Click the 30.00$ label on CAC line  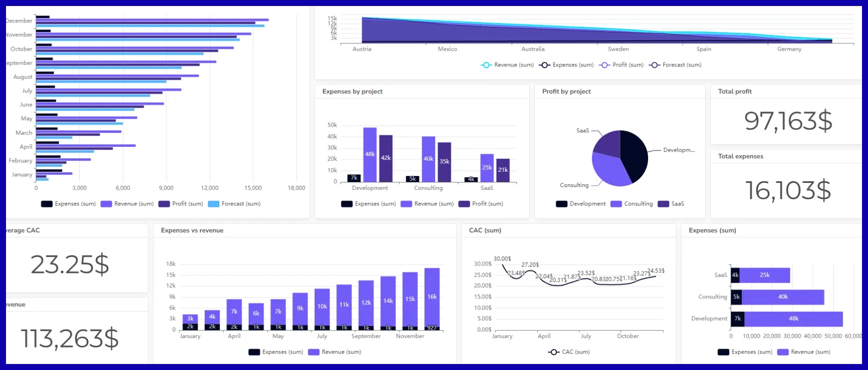[x=502, y=259]
